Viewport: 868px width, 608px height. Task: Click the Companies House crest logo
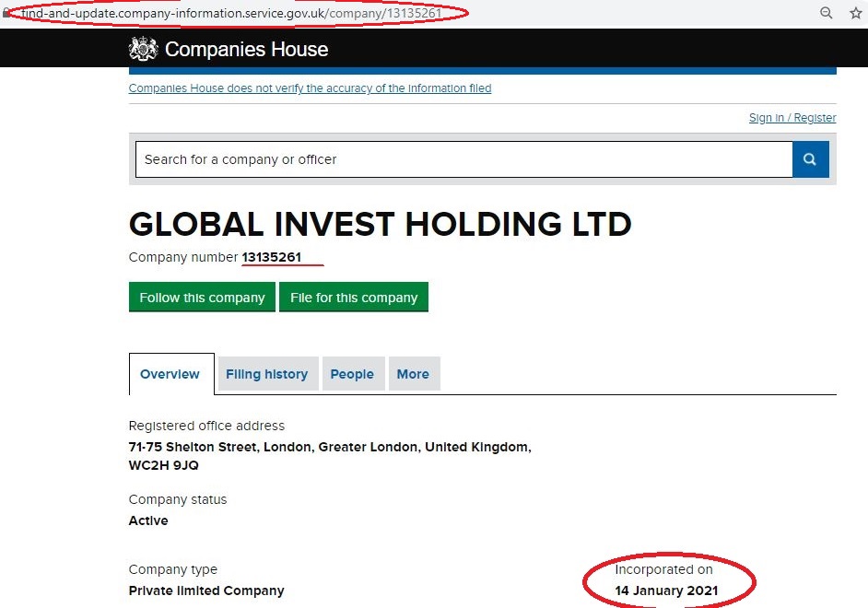(x=144, y=49)
